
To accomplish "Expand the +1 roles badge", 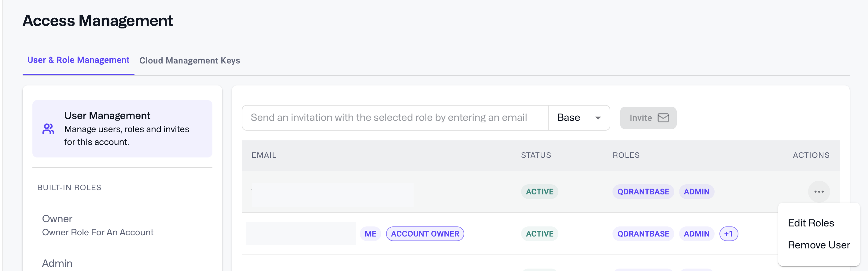I will pos(728,234).
